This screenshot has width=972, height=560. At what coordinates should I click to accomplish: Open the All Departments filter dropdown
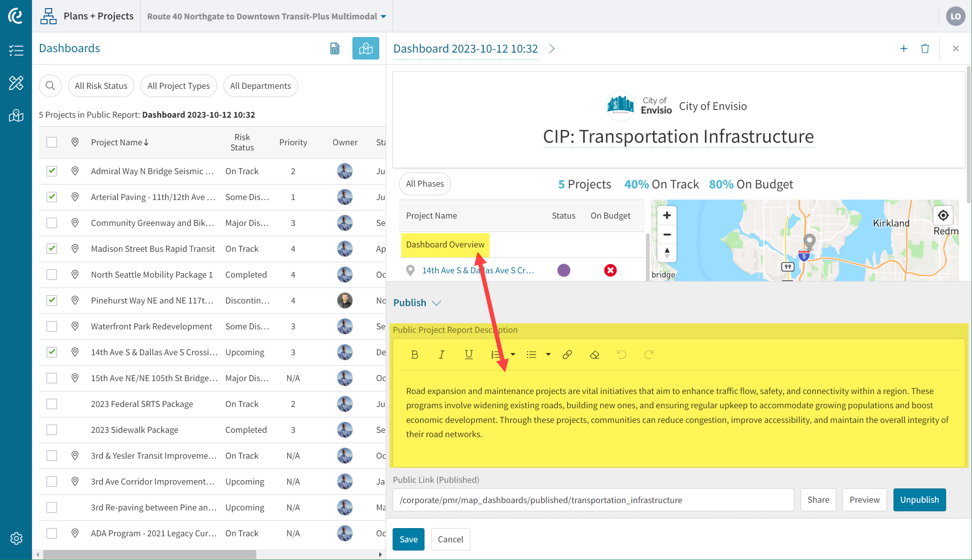coord(260,85)
